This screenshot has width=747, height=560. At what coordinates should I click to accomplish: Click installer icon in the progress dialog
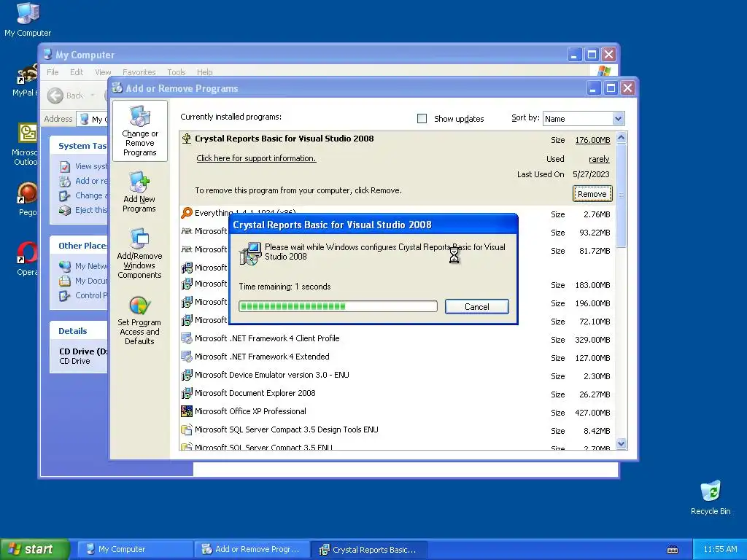pos(250,253)
